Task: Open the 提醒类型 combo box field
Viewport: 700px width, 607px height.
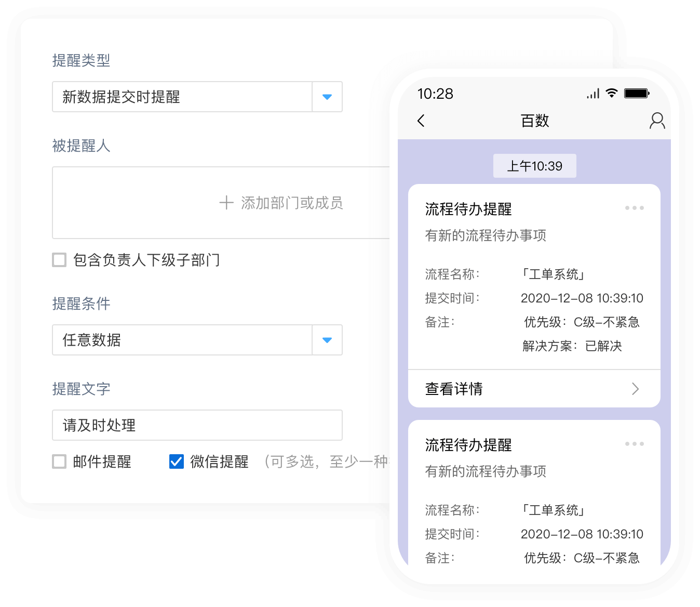Action: coord(197,97)
